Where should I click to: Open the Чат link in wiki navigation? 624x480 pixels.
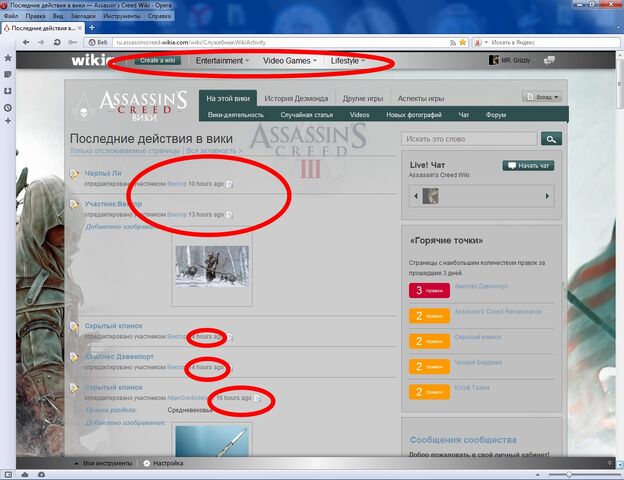tap(463, 115)
